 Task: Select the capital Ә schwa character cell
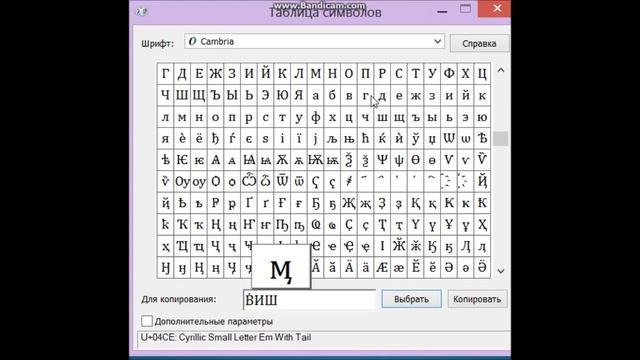tap(449, 268)
